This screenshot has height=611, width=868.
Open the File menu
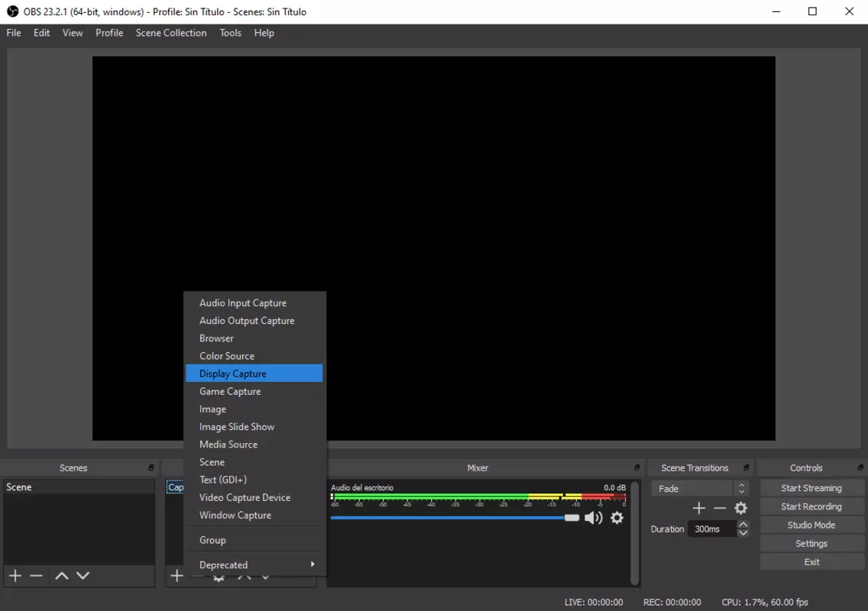tap(14, 33)
